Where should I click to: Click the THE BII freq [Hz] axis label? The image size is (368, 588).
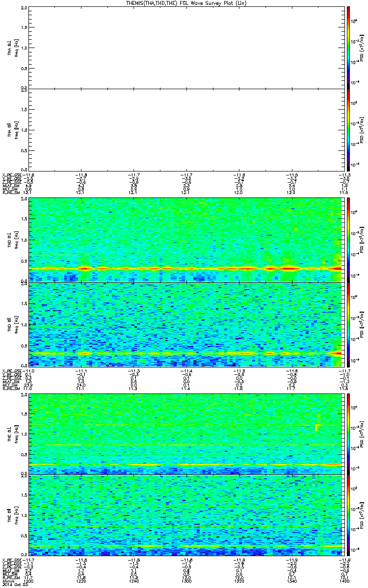(x=16, y=515)
